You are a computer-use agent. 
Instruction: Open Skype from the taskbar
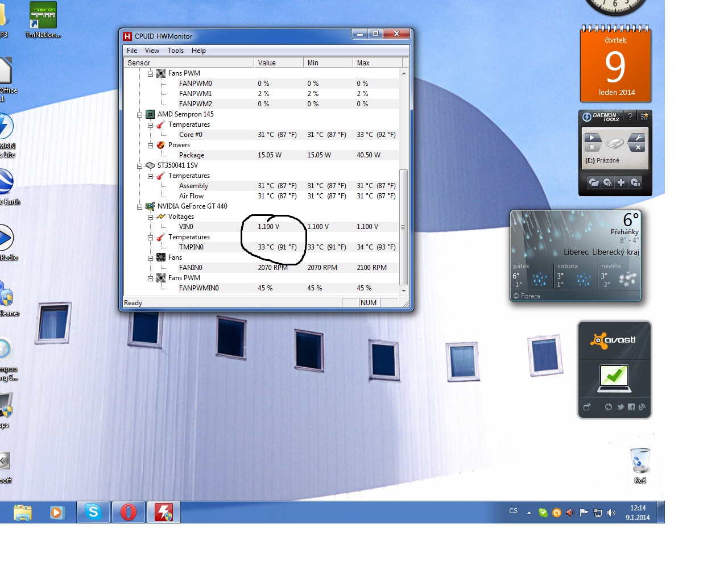coord(93,512)
